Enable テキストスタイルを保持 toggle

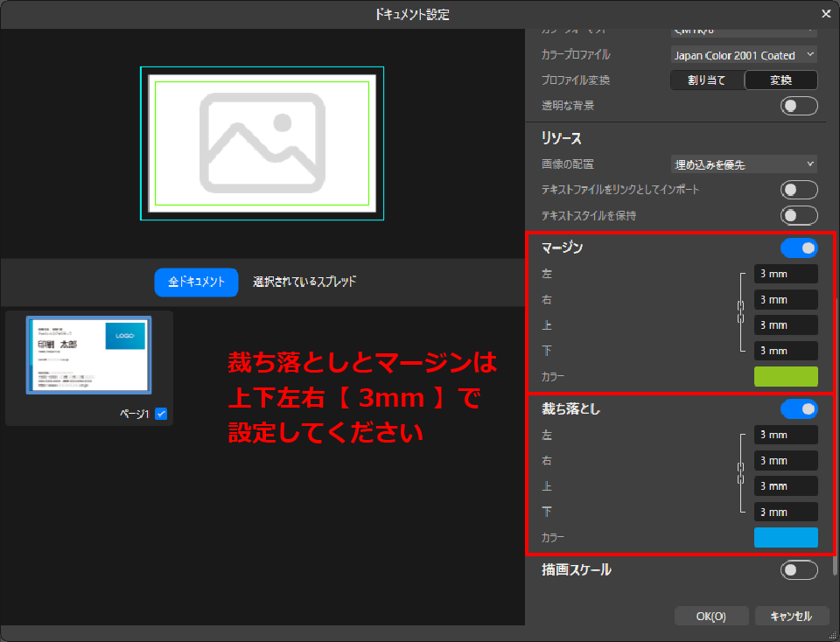[x=798, y=215]
